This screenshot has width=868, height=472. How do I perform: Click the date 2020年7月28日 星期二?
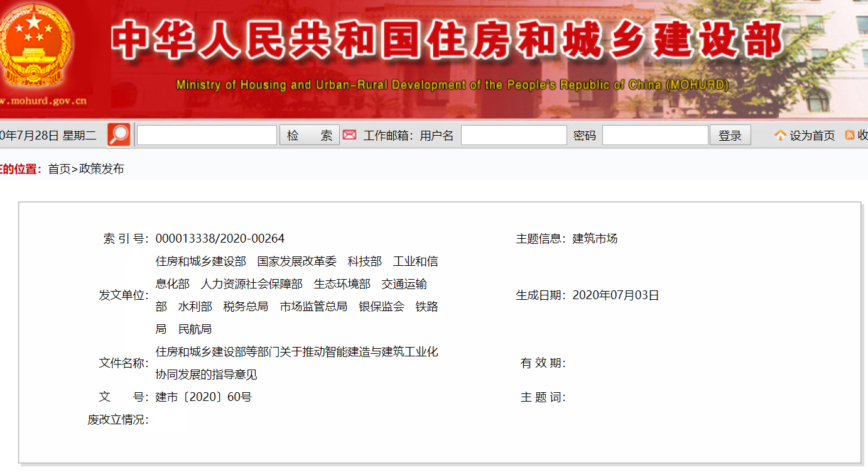click(x=47, y=134)
